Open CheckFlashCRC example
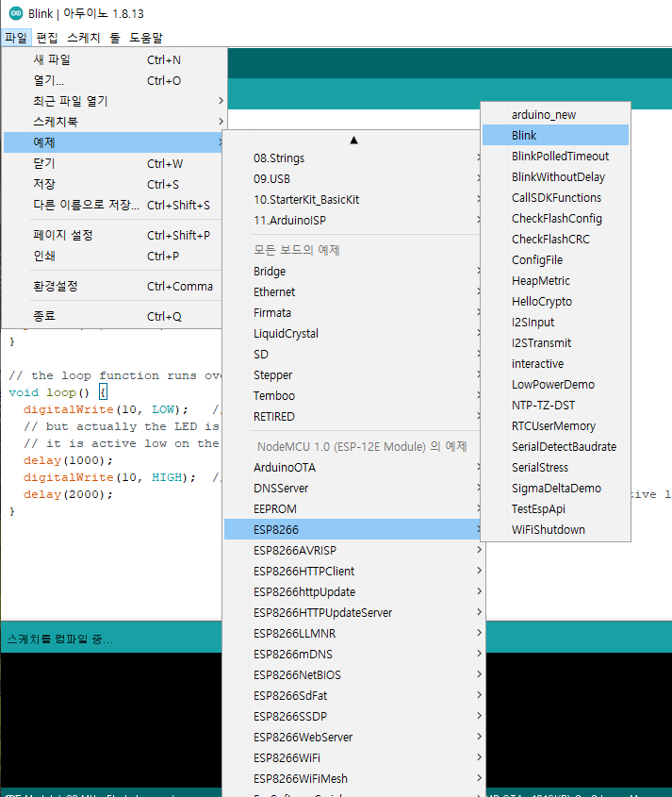Viewport: 672px width, 797px height. point(555,240)
